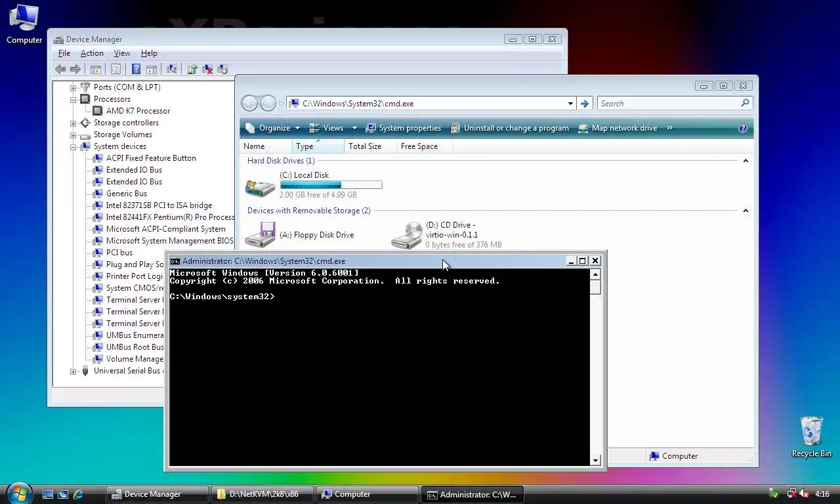Open the Organize dropdown in Explorer
This screenshot has height=504, width=840.
[x=273, y=128]
